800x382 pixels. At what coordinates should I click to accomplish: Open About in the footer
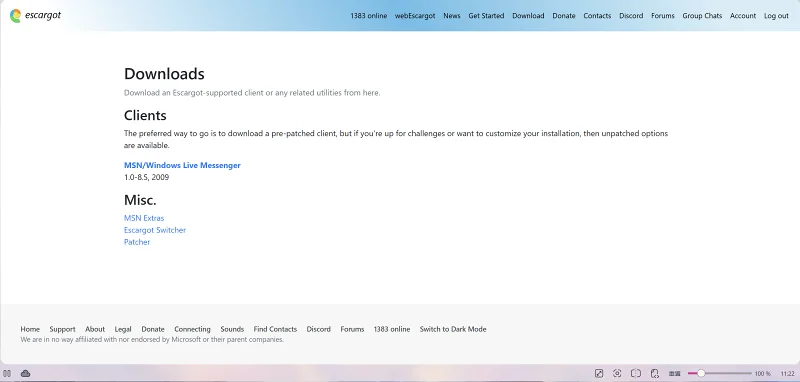click(x=95, y=329)
